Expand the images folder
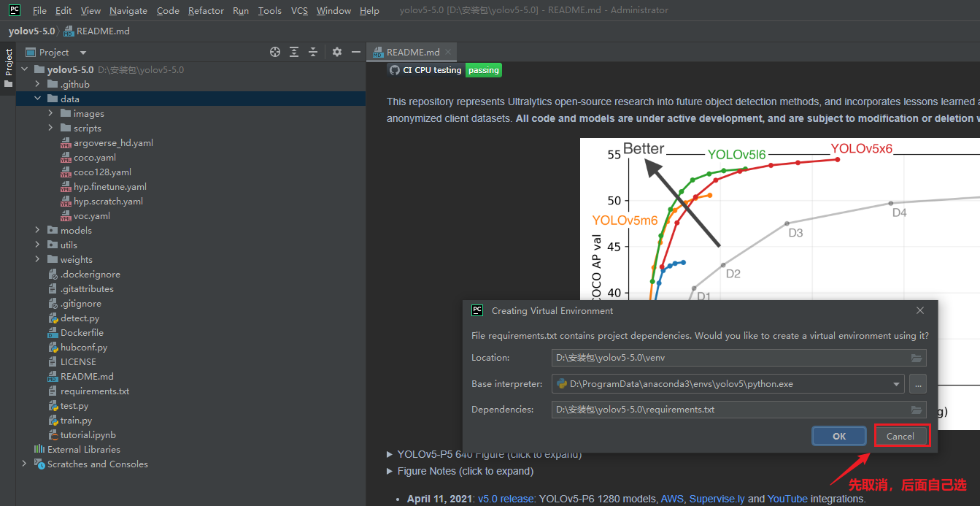The height and width of the screenshot is (506, 980). [x=50, y=113]
